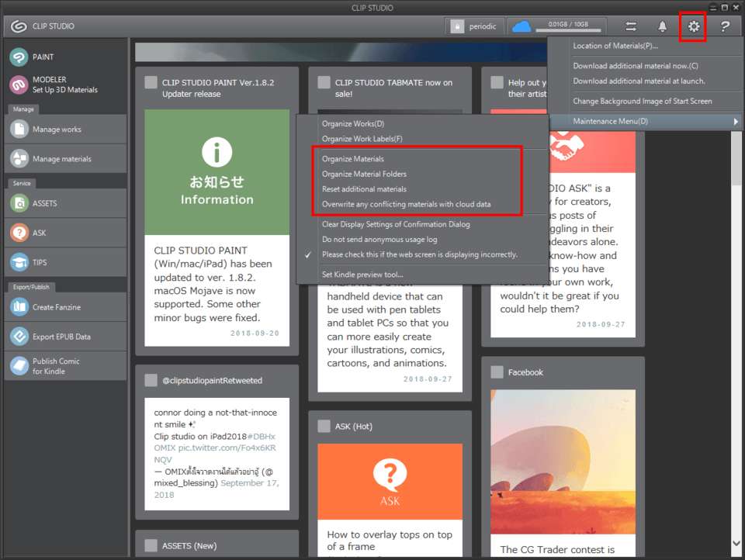Click the cloud storage usage bar
The image size is (745, 560).
568,30
